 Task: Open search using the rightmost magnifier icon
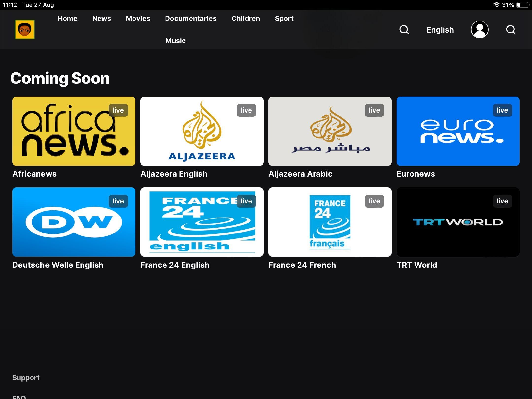coord(511,30)
